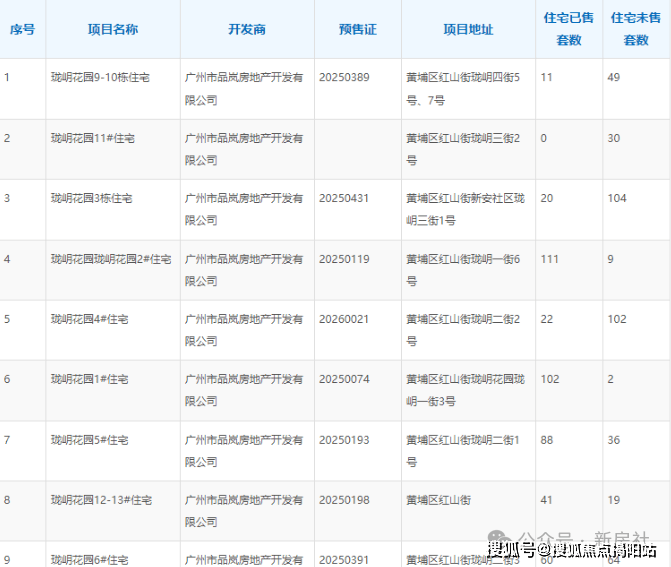Click presale permit number 20250119
Viewport: 671px width, 567px height.
344,259
